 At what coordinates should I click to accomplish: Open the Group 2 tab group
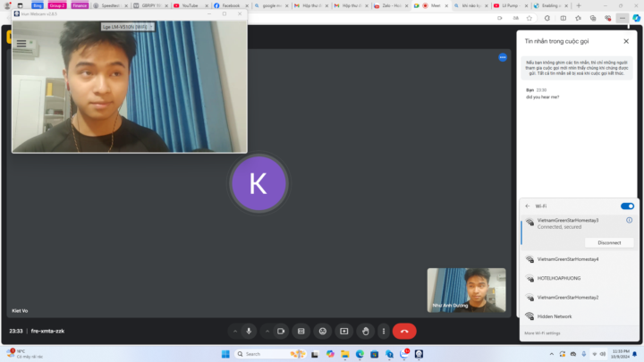point(57,5)
